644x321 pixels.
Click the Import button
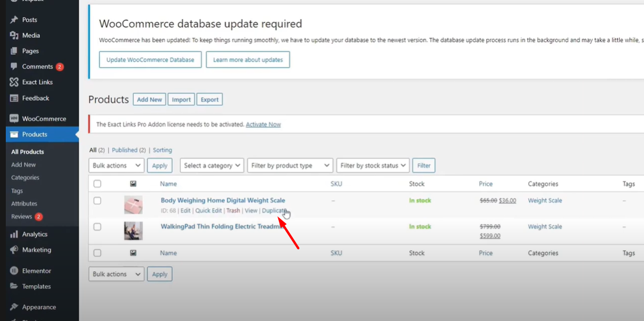[181, 100]
